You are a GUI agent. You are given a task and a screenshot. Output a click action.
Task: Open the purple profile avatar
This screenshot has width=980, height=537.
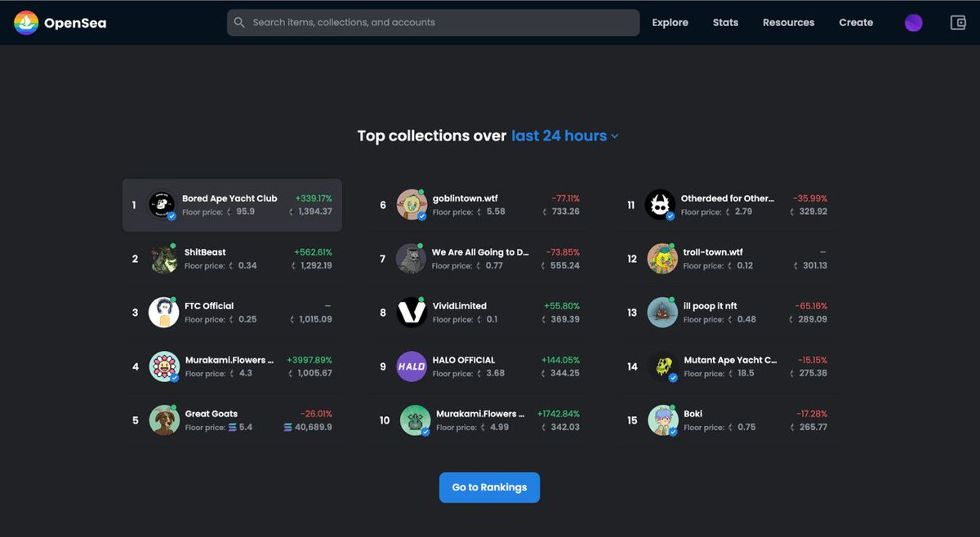pos(914,23)
